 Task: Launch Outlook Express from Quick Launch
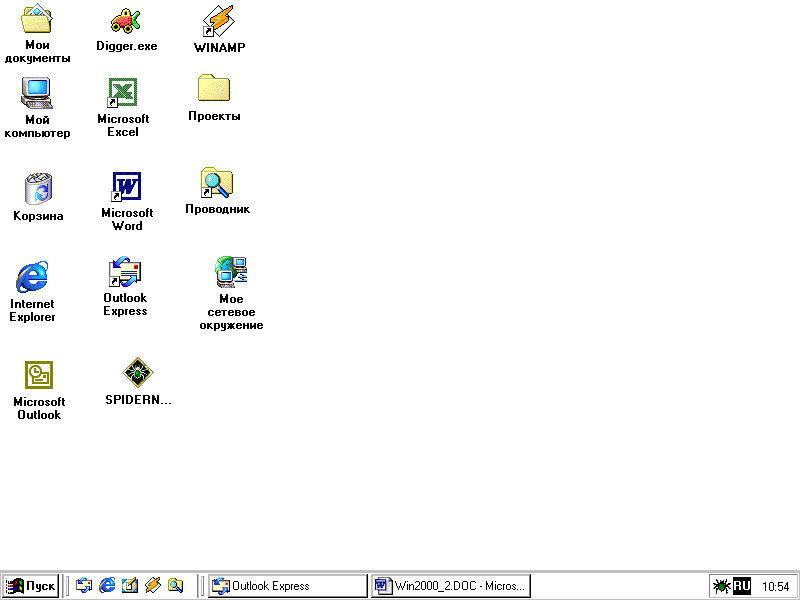pyautogui.click(x=84, y=585)
